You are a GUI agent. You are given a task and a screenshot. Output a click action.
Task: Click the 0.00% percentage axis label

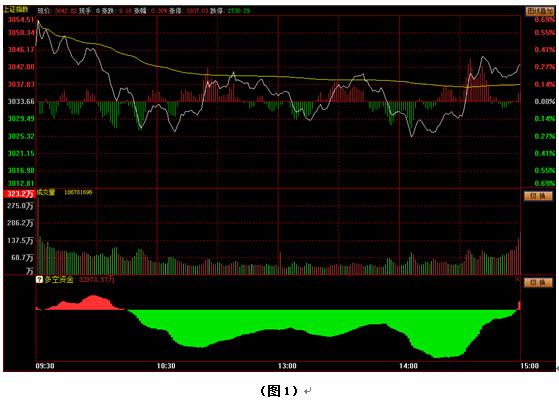tap(545, 102)
